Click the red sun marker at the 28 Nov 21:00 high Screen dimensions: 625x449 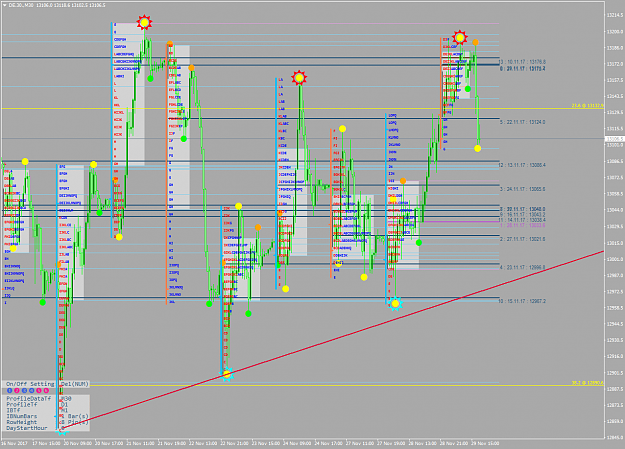coord(460,37)
